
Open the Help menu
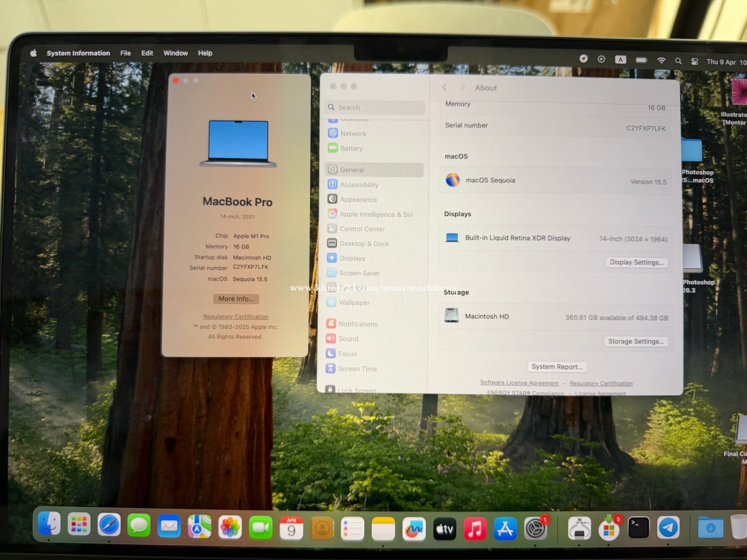205,53
